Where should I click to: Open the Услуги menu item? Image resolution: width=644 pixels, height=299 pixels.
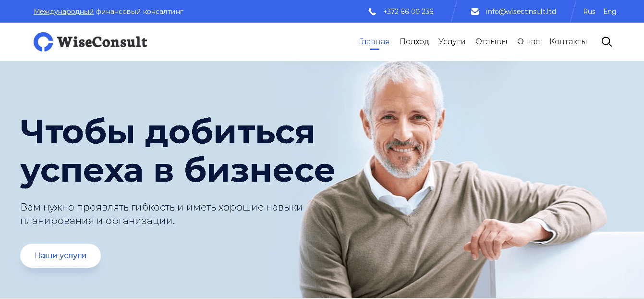coord(452,42)
